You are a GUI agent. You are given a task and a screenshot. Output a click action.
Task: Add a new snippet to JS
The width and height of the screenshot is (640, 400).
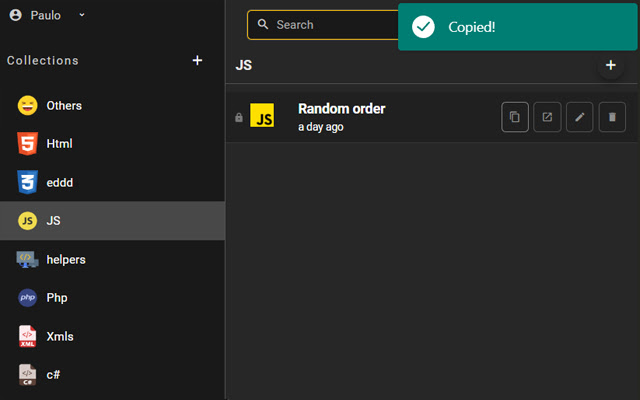click(610, 65)
